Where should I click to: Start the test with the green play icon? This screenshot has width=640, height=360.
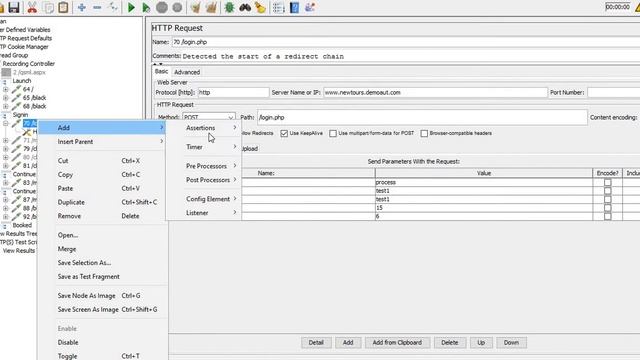coord(131,7)
